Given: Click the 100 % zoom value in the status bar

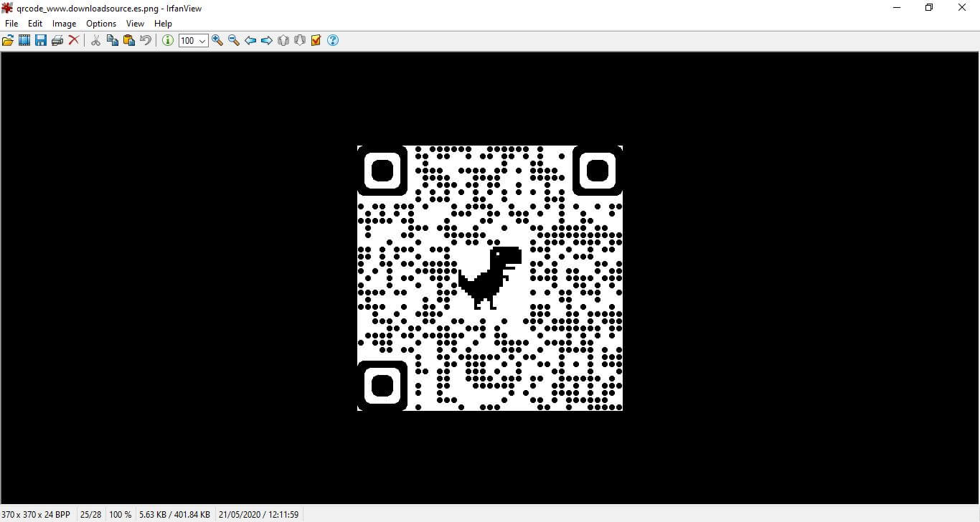Looking at the screenshot, I should click(x=121, y=515).
